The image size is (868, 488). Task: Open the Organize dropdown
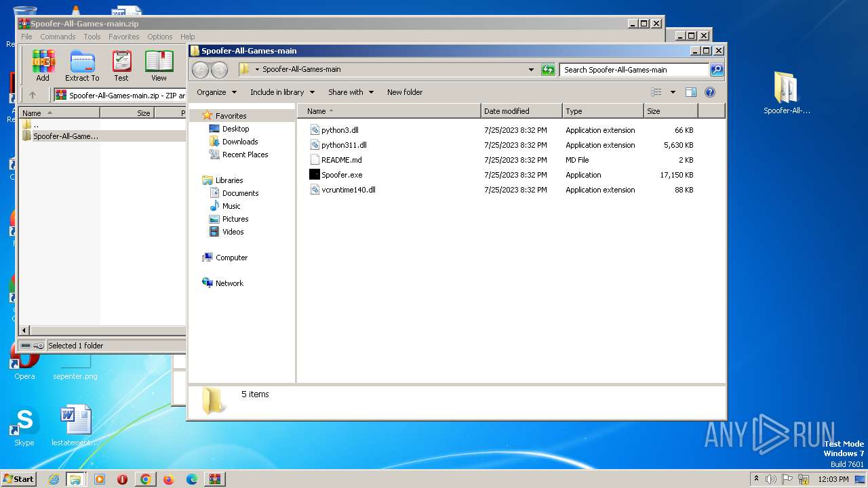click(x=216, y=92)
